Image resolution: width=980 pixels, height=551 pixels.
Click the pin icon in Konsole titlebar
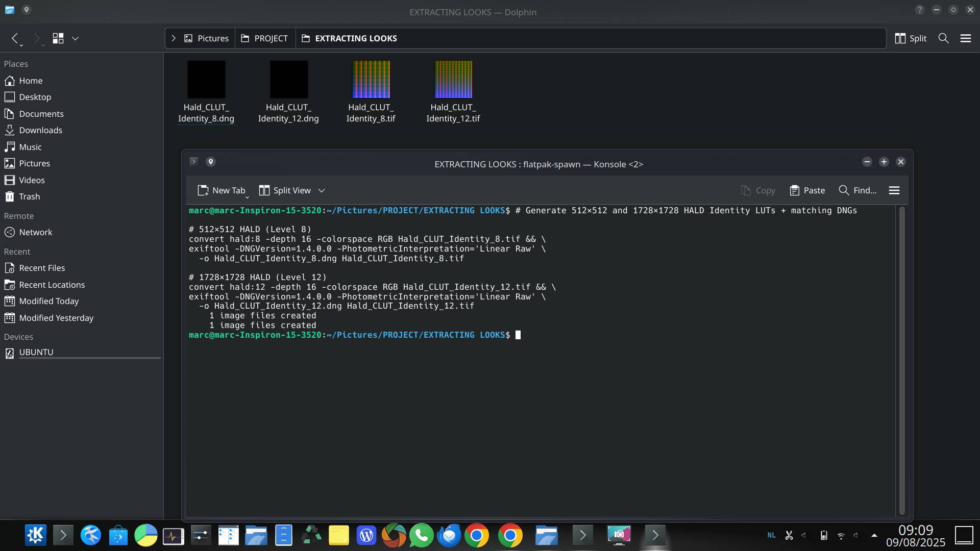[210, 162]
